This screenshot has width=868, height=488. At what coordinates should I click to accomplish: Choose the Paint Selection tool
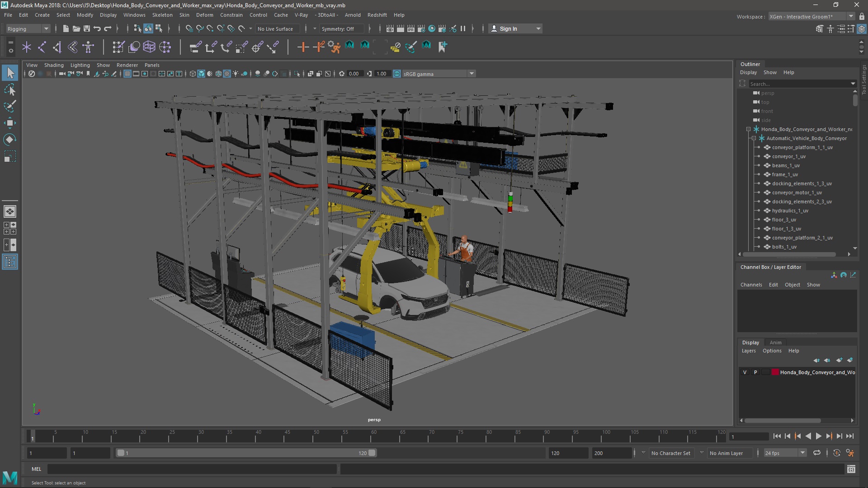pyautogui.click(x=9, y=107)
